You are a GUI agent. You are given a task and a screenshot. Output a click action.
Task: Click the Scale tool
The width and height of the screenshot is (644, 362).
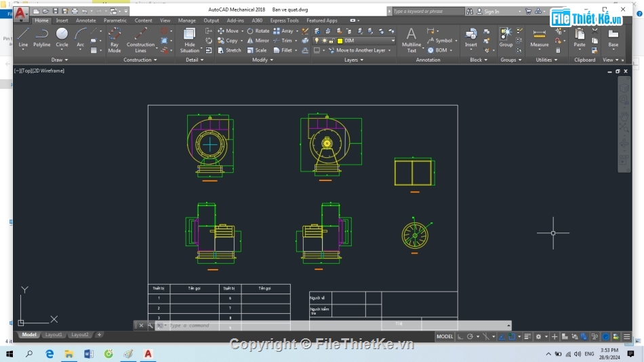click(257, 50)
